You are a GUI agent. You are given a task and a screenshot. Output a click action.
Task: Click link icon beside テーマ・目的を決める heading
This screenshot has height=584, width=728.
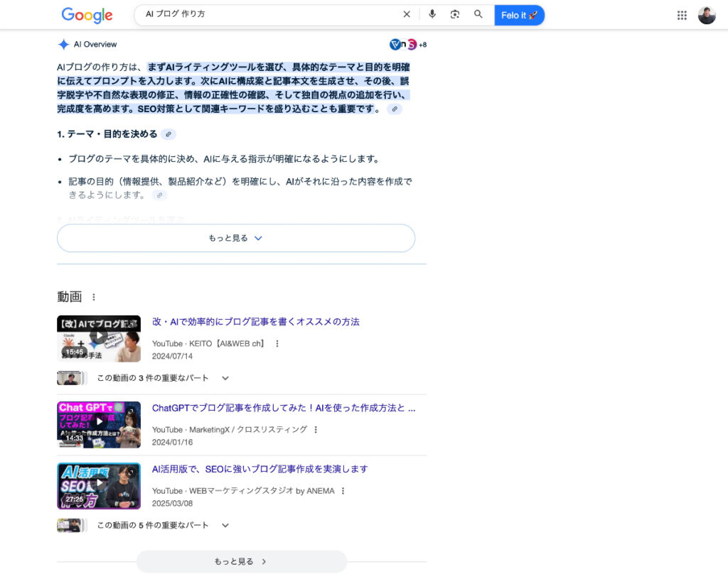coord(168,134)
